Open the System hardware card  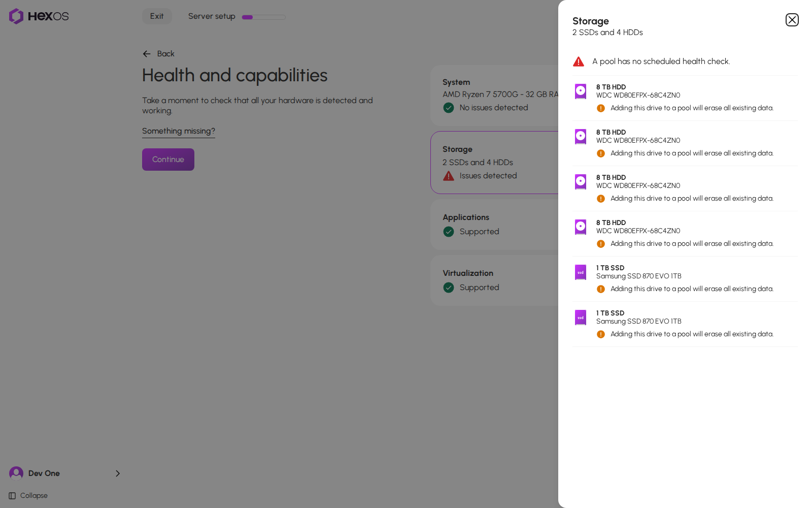point(494,96)
